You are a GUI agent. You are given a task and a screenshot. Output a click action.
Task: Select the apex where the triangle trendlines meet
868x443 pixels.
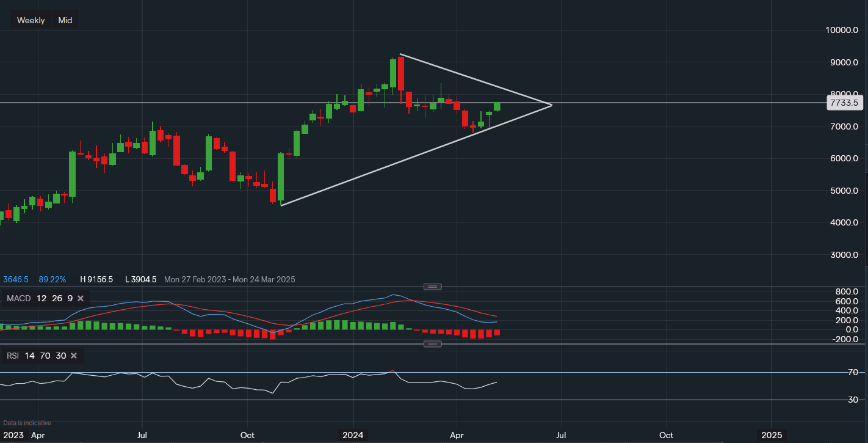point(551,105)
